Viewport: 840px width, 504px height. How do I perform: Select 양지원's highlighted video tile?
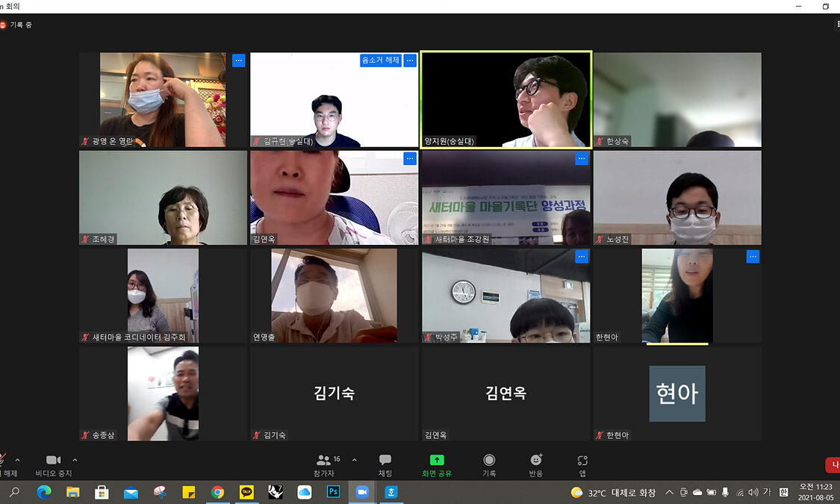505,99
